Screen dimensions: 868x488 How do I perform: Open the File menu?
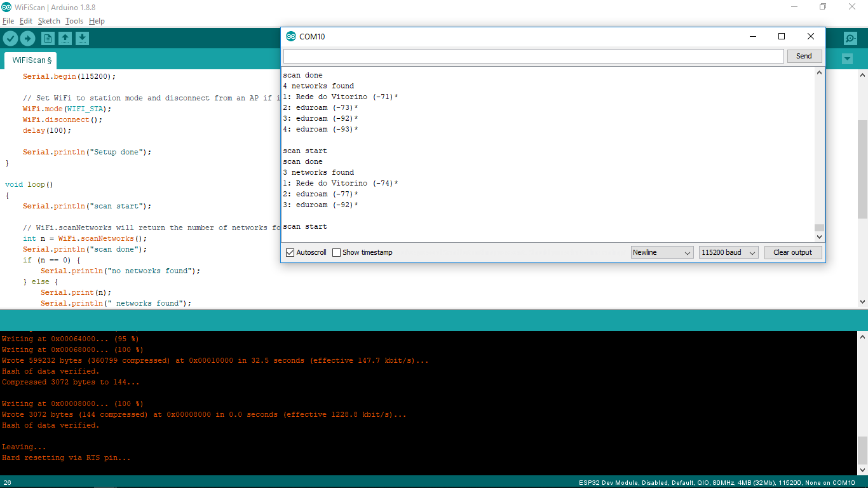click(x=8, y=21)
